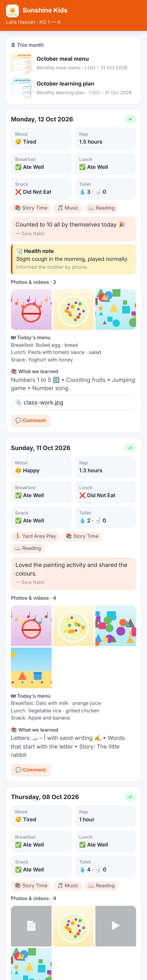Select the Yard Area Play tag on Sunday
147x980 pixels.
coord(35,536)
